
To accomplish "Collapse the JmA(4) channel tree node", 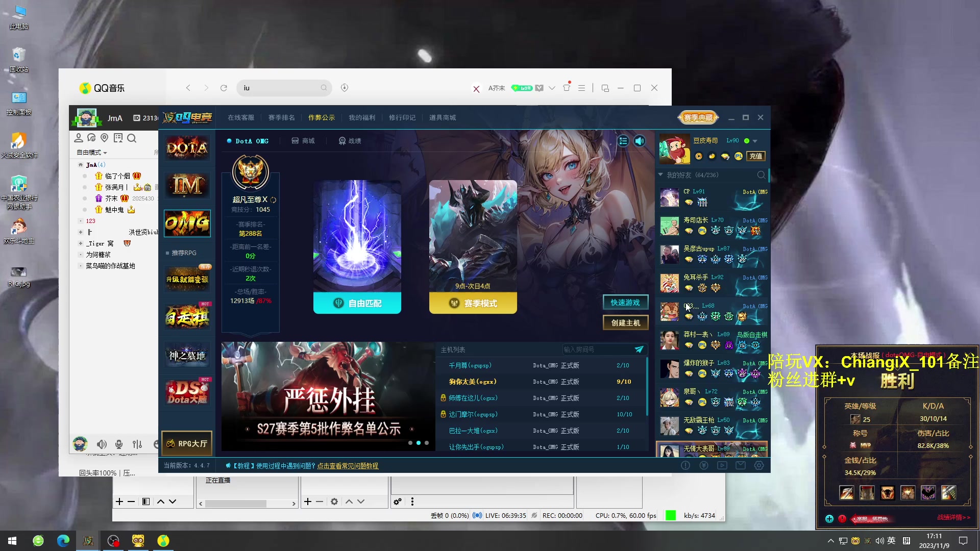I will 81,165.
